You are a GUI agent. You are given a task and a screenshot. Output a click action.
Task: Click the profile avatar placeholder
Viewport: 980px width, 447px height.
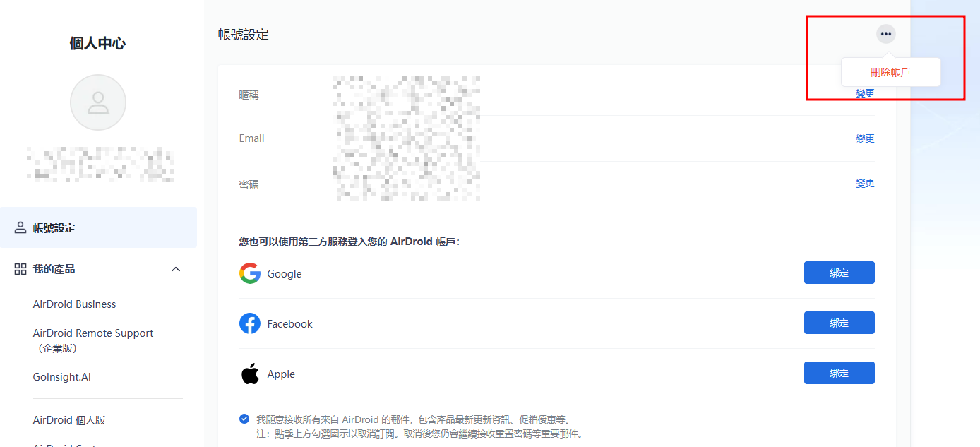98,102
